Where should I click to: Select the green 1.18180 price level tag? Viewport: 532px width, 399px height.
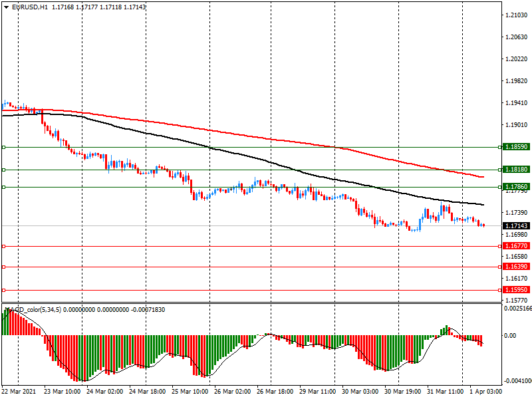coord(516,170)
